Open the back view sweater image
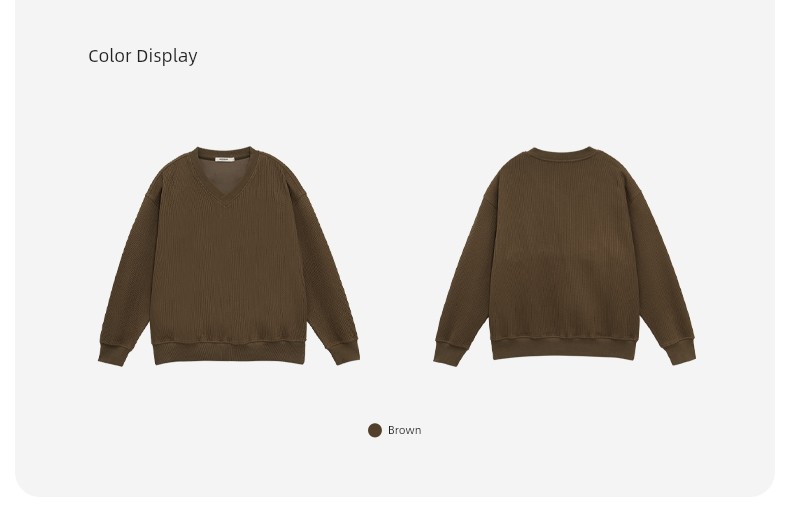Screen dimensions: 790x531 click(x=564, y=256)
